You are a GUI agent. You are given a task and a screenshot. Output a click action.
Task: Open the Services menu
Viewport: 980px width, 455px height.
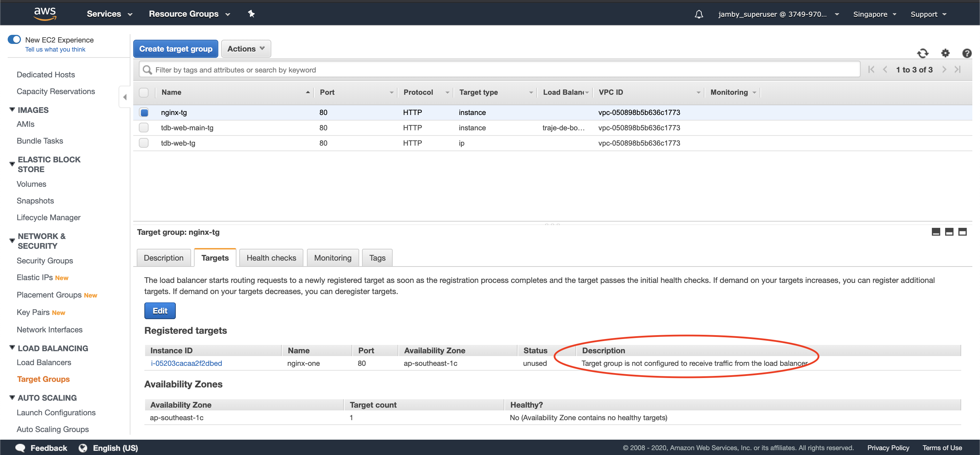109,14
